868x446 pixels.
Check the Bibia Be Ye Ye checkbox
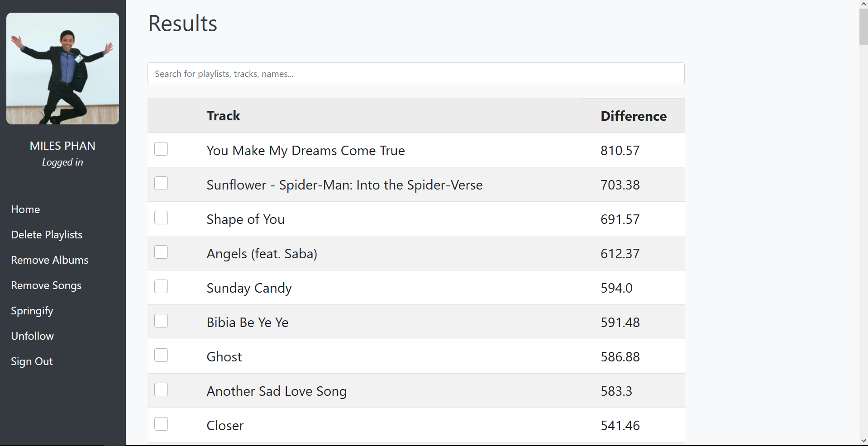coord(161,321)
